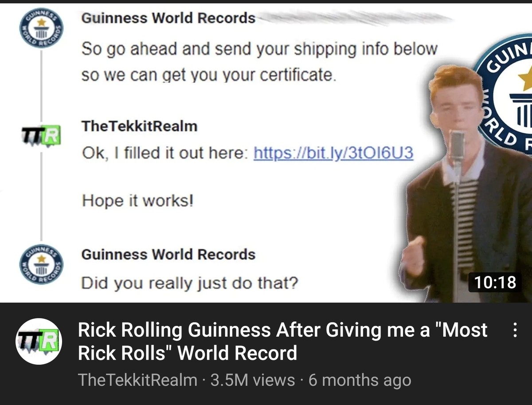Click the bold TheTekkitRealm sender name in the thread
The width and height of the screenshot is (532, 405).
139,126
